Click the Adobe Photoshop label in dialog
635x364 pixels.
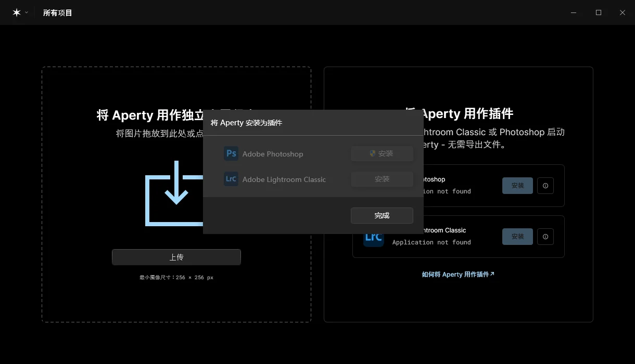(273, 154)
